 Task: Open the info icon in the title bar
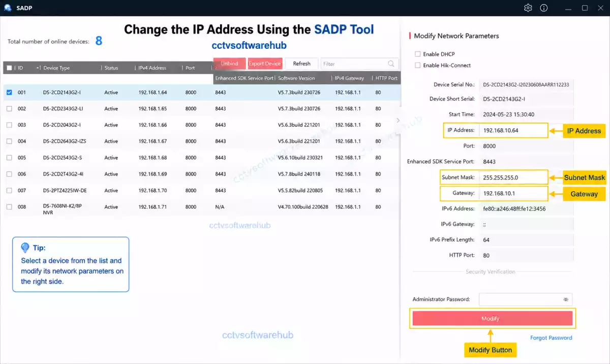point(544,8)
